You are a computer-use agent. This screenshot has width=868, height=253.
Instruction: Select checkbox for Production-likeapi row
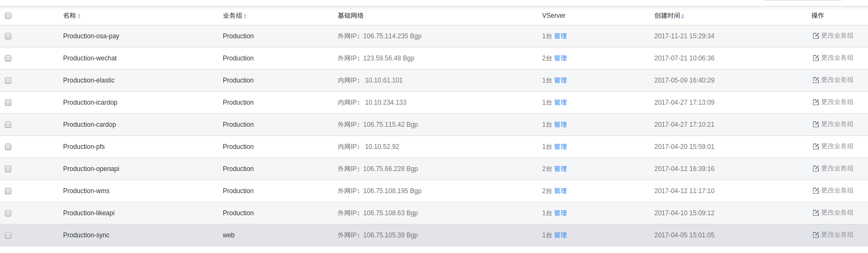click(8, 213)
